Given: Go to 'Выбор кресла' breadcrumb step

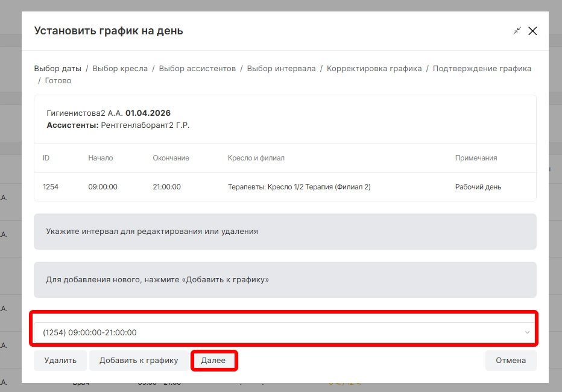Looking at the screenshot, I should click(120, 68).
